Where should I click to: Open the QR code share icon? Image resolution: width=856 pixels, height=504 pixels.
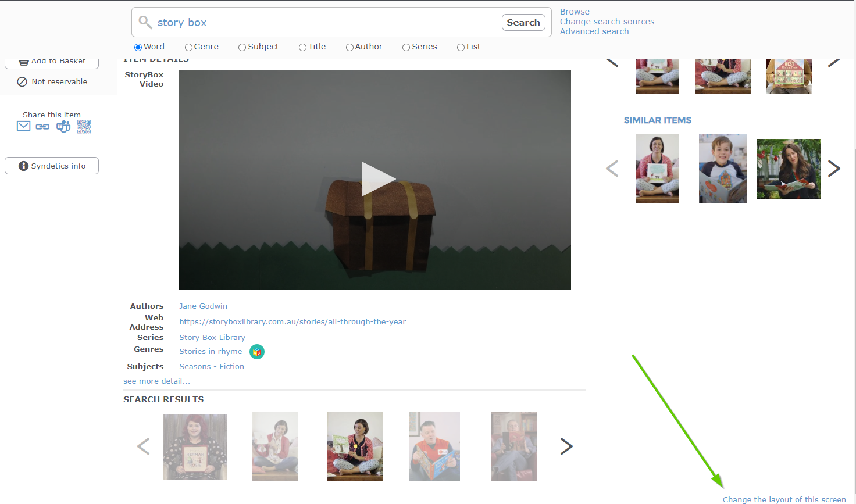[x=84, y=127]
